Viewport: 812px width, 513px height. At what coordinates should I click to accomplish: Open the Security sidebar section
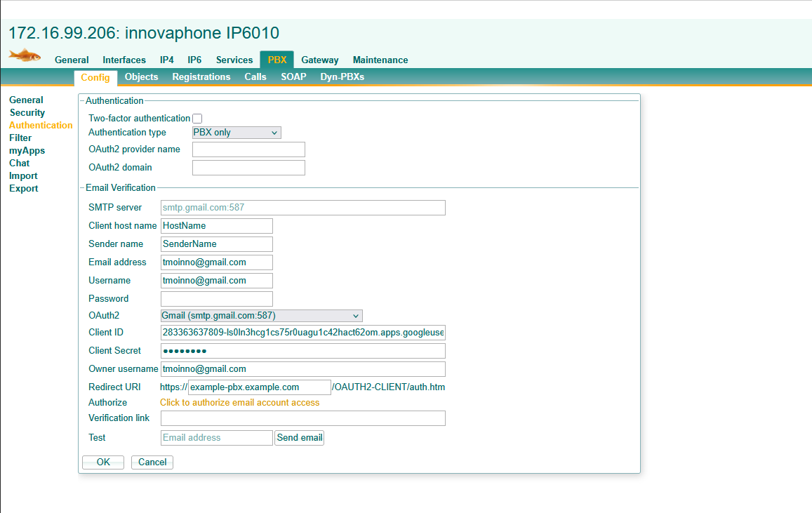click(27, 113)
